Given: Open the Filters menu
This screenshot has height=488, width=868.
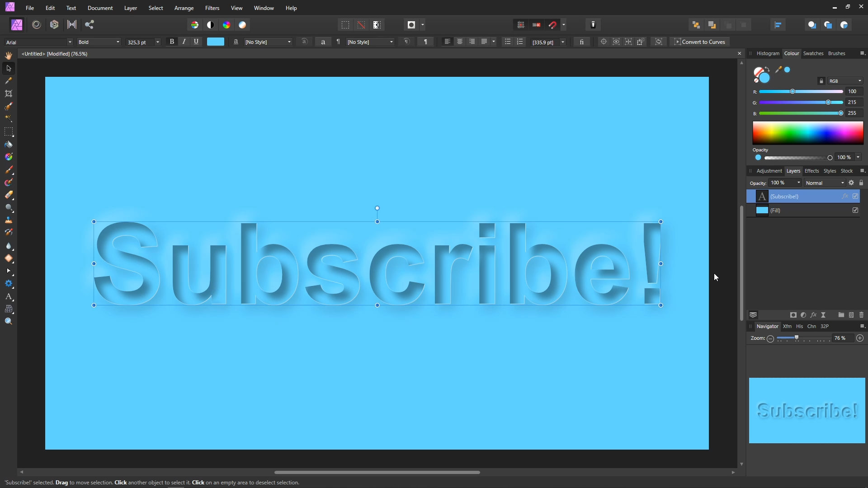Looking at the screenshot, I should (212, 8).
